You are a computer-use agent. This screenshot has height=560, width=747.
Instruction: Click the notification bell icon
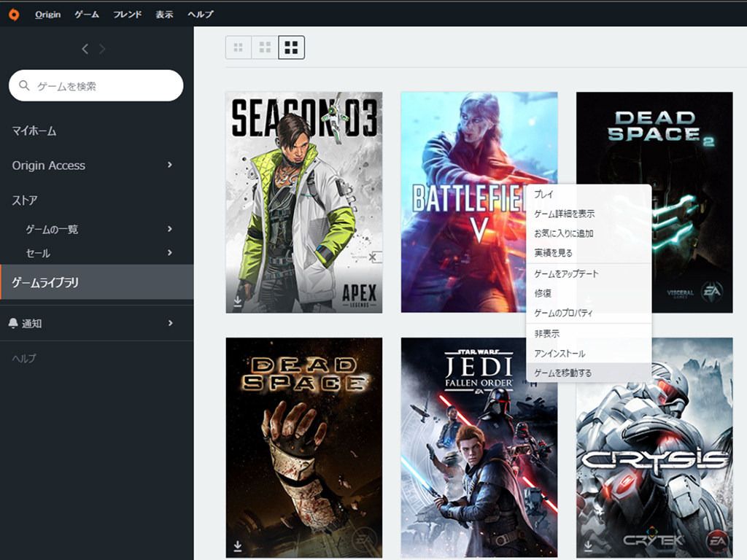click(x=13, y=323)
